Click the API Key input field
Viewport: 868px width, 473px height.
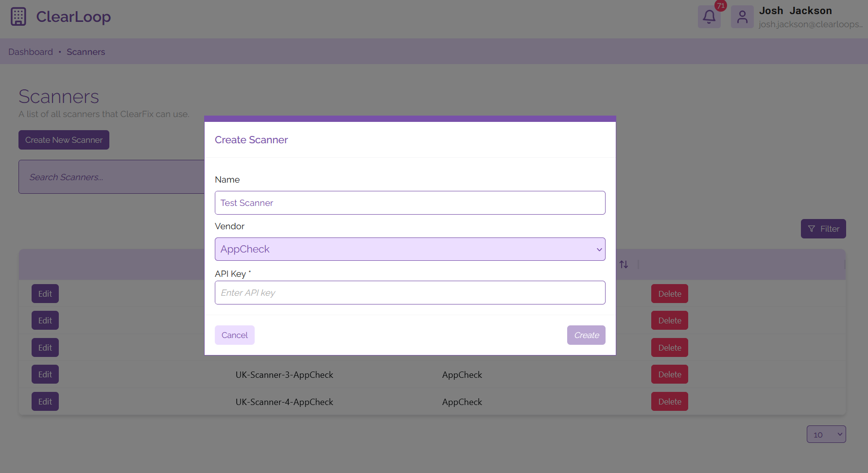410,292
